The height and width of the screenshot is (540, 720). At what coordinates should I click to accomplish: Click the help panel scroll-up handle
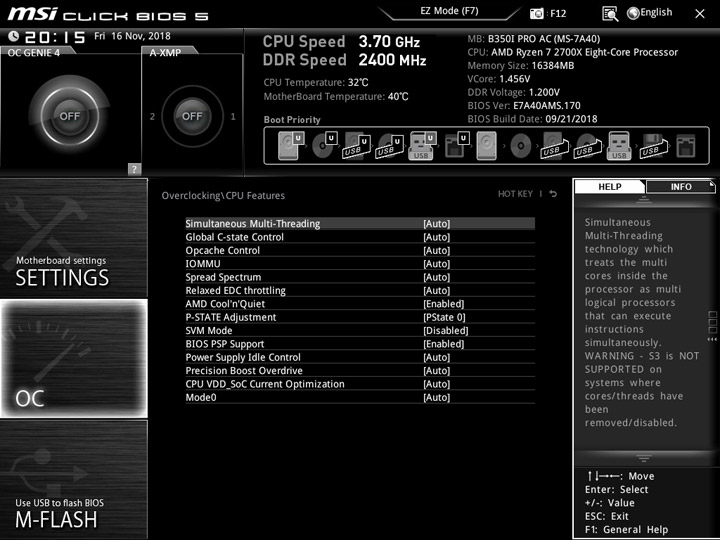643,200
